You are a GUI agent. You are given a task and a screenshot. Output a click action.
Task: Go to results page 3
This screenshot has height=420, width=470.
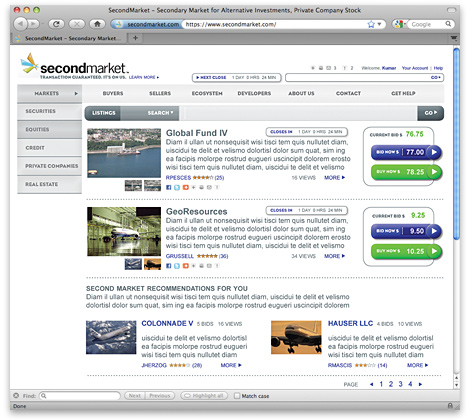pos(400,384)
